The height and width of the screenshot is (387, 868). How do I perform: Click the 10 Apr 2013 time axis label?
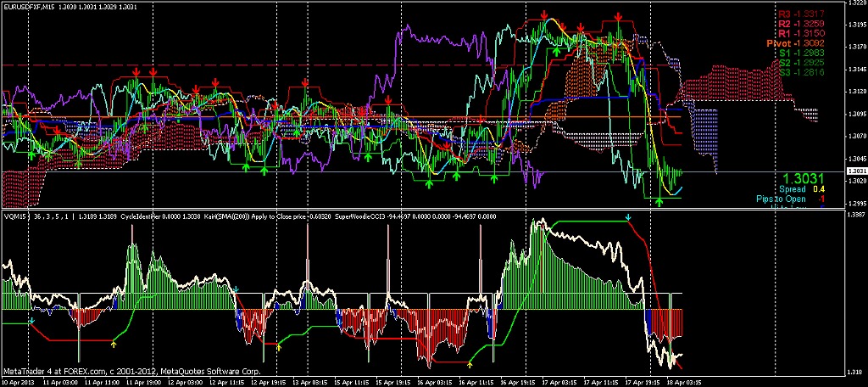[22, 382]
